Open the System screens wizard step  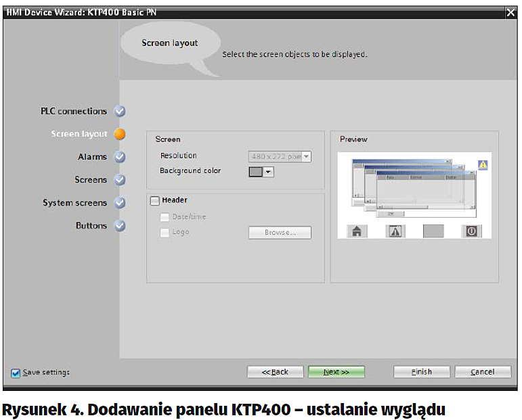74,203
